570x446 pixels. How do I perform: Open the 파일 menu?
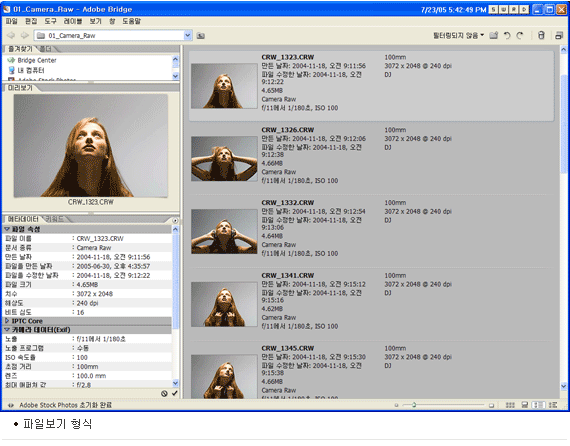(x=12, y=21)
